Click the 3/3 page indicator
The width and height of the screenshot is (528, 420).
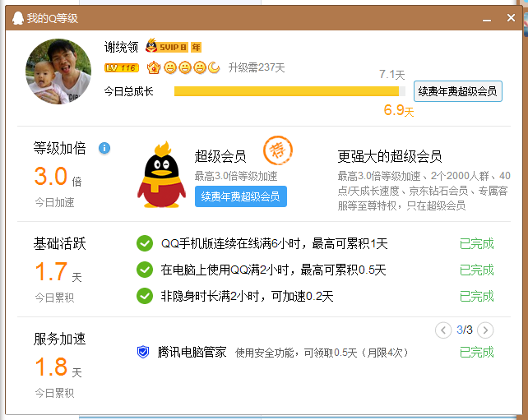[x=465, y=330]
